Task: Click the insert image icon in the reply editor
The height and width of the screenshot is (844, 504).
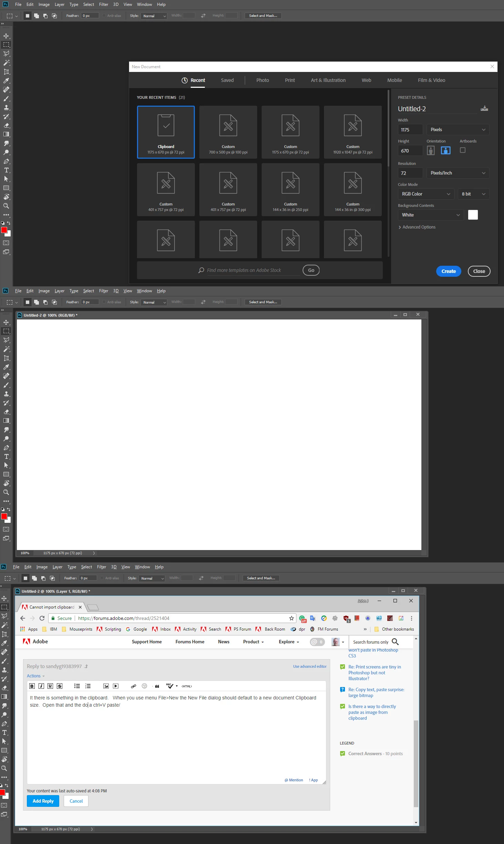Action: coord(106,686)
